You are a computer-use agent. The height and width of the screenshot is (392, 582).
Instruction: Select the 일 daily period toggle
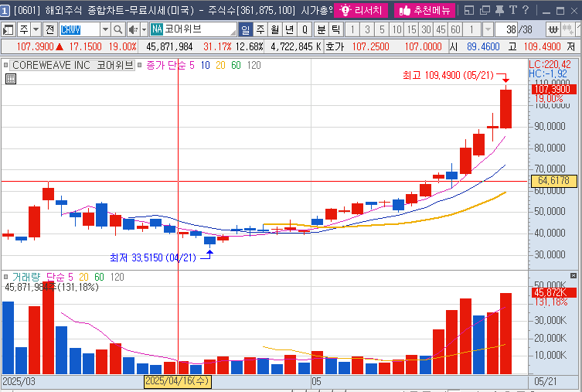[245, 29]
